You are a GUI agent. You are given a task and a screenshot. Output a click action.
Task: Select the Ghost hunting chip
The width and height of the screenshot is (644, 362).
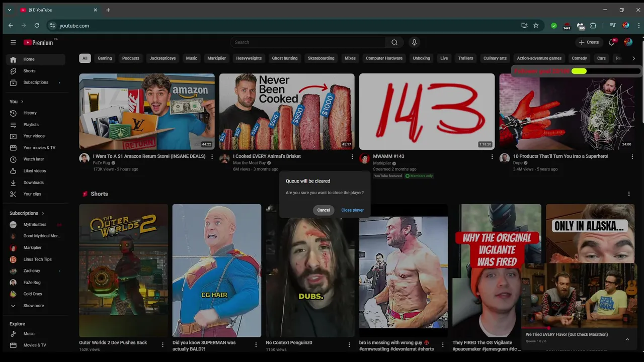tap(285, 58)
